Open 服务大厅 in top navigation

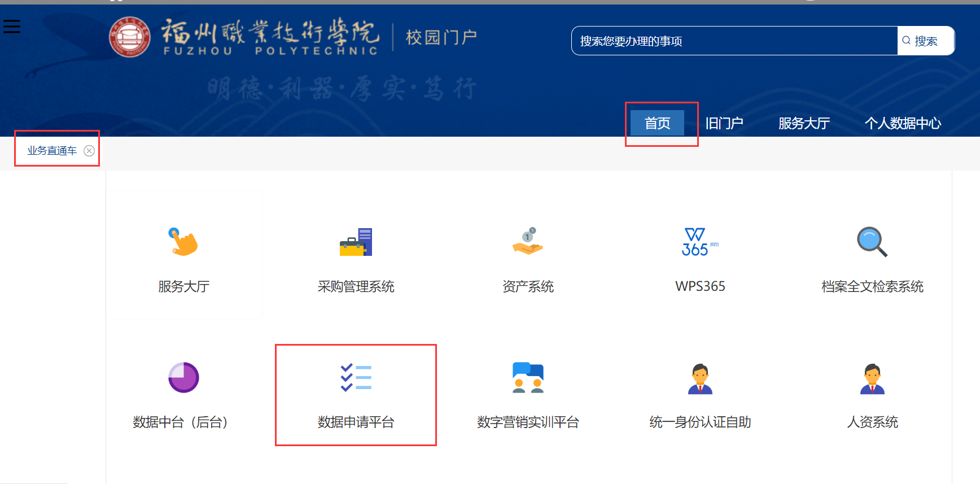point(804,123)
